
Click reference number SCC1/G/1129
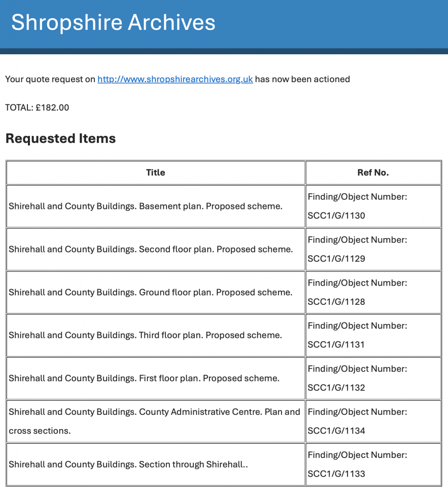336,259
